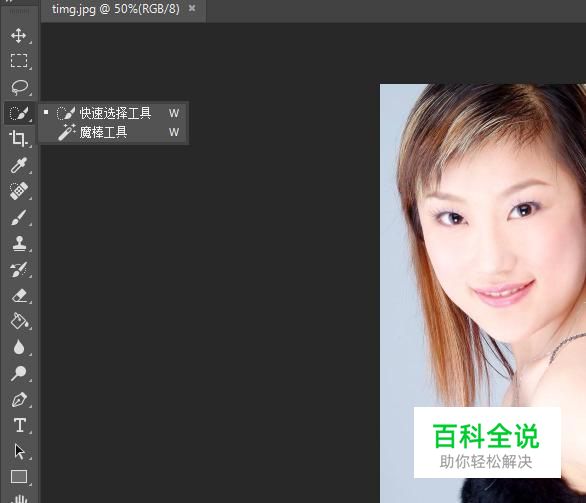586x503 pixels.
Task: Select the Lasso tool
Action: pos(19,87)
